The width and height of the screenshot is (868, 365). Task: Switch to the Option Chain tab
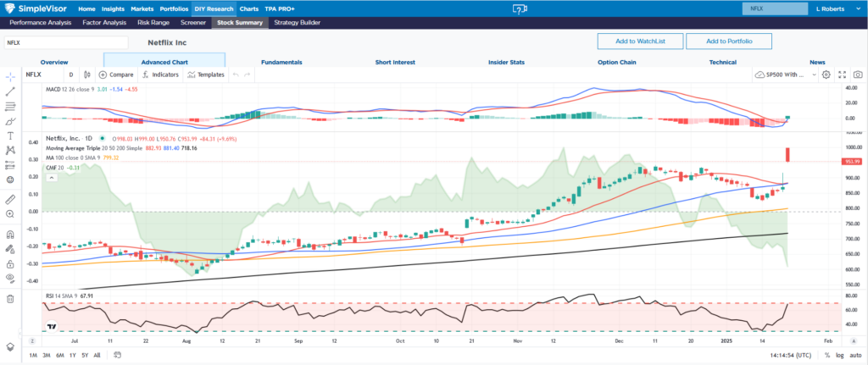(x=617, y=63)
